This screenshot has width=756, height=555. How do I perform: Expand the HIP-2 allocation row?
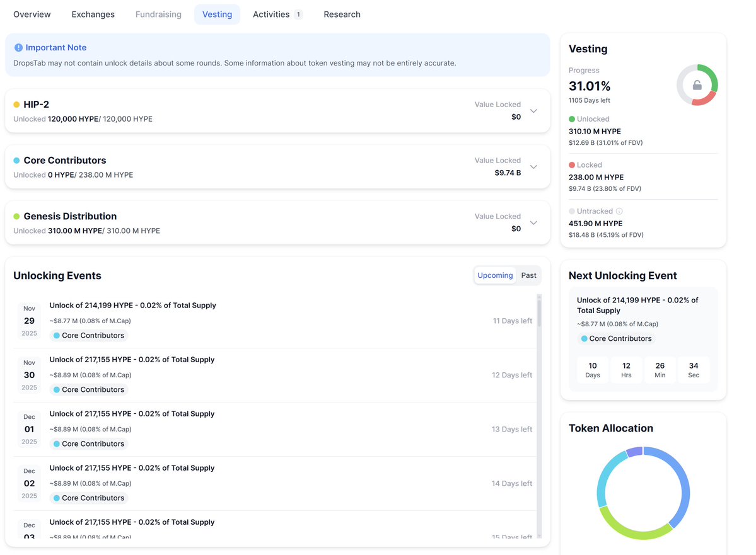(533, 111)
